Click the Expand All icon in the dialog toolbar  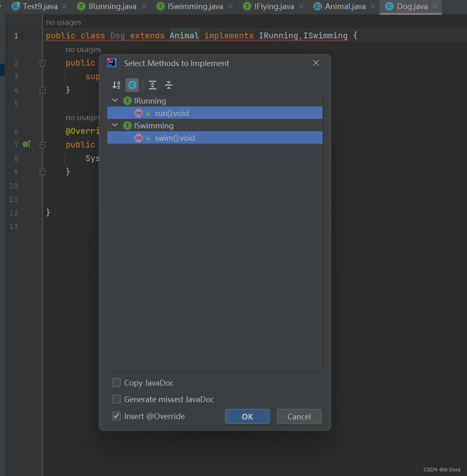[x=152, y=85]
